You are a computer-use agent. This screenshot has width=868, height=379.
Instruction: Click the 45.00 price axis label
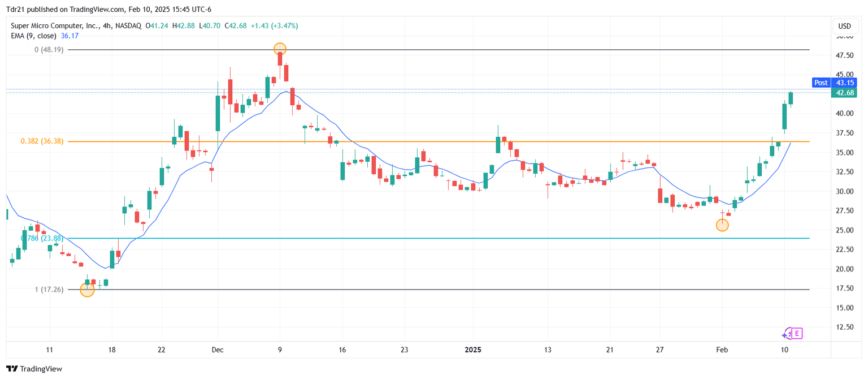pyautogui.click(x=845, y=75)
